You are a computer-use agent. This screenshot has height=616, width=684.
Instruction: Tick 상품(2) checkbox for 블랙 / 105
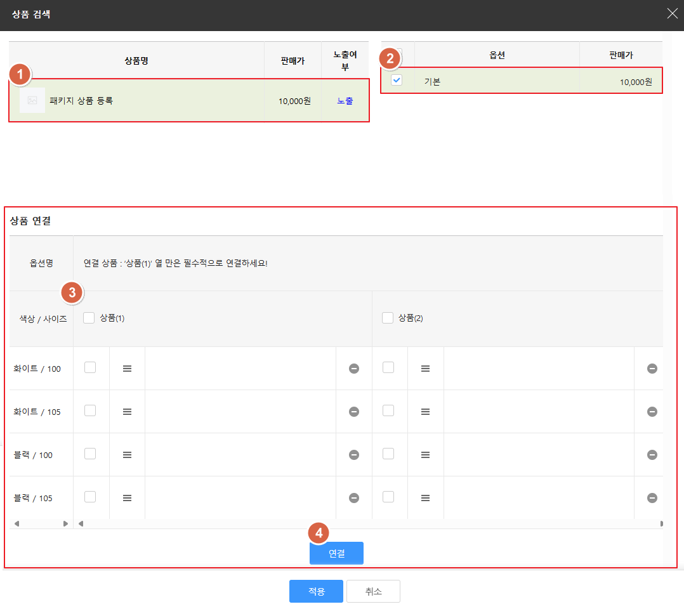click(388, 497)
